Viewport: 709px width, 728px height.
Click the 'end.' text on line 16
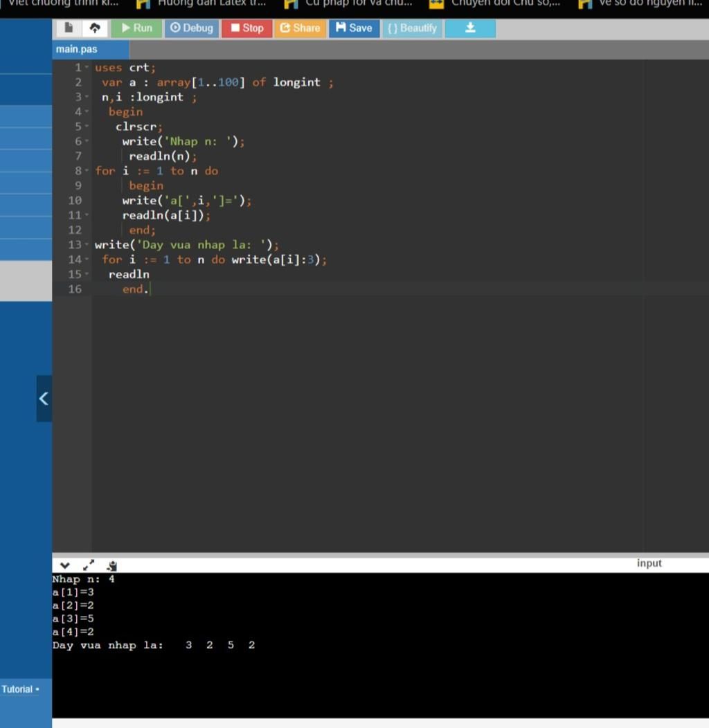[135, 289]
